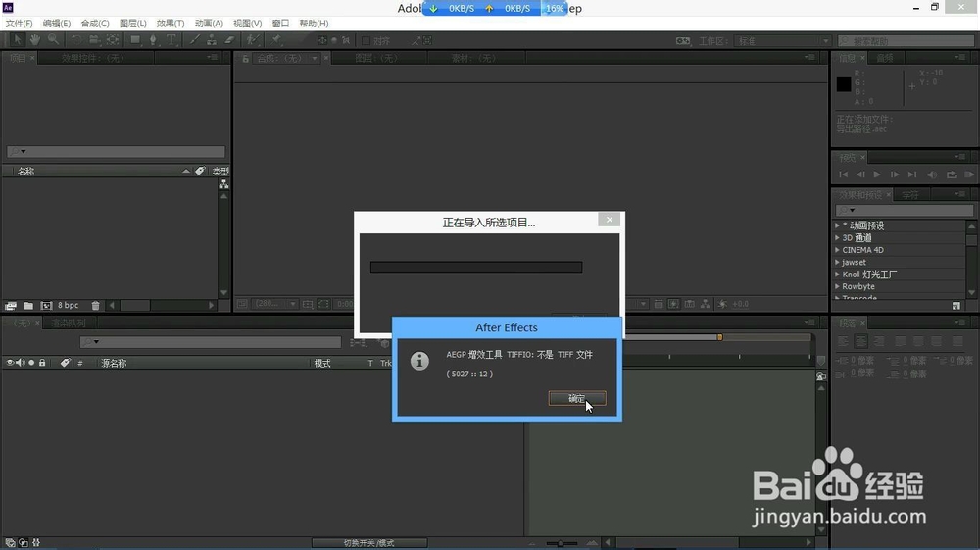This screenshot has height=550, width=980.
Task: Click the interpret footage icon in Project panel
Action: (11, 306)
